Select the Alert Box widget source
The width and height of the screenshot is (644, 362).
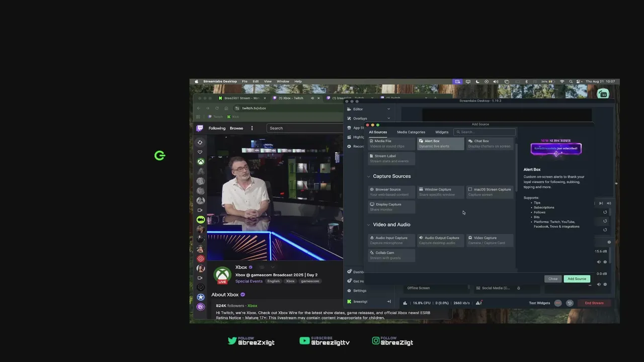[441, 143]
